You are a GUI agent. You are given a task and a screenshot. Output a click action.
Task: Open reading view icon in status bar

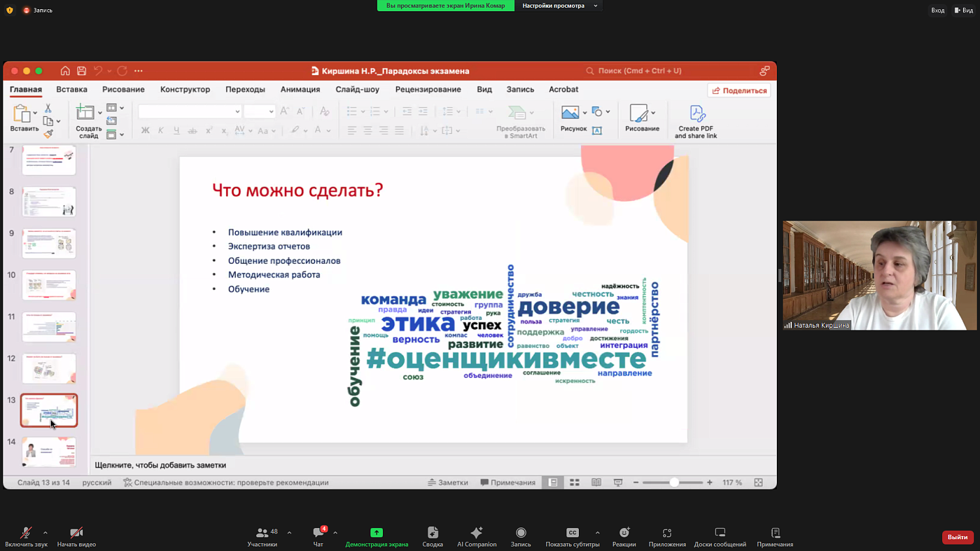pyautogui.click(x=596, y=482)
